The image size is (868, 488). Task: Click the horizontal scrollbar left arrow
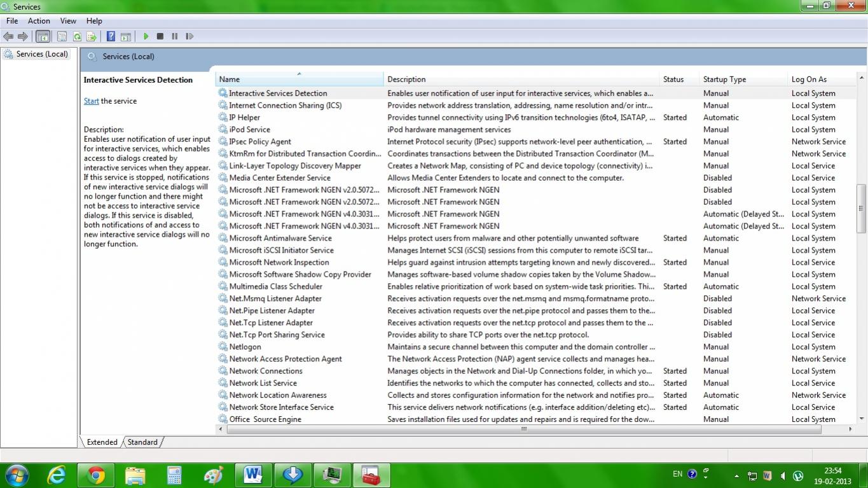click(x=221, y=429)
